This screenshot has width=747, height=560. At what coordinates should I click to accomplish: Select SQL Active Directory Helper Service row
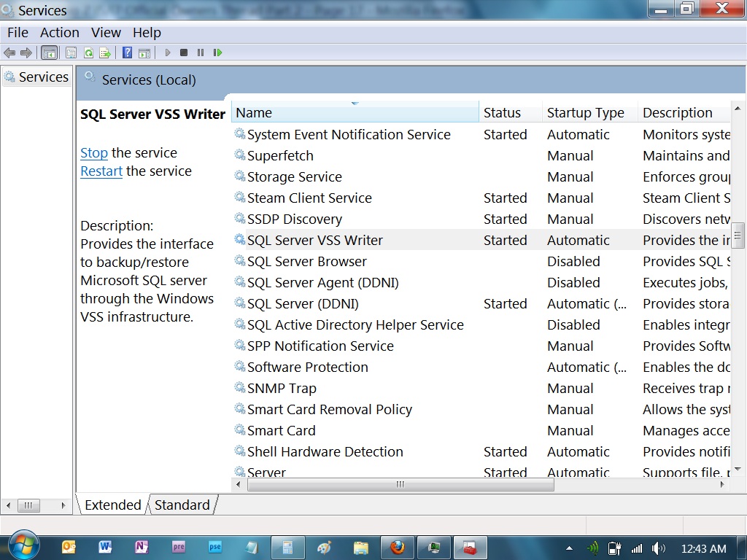pos(481,324)
